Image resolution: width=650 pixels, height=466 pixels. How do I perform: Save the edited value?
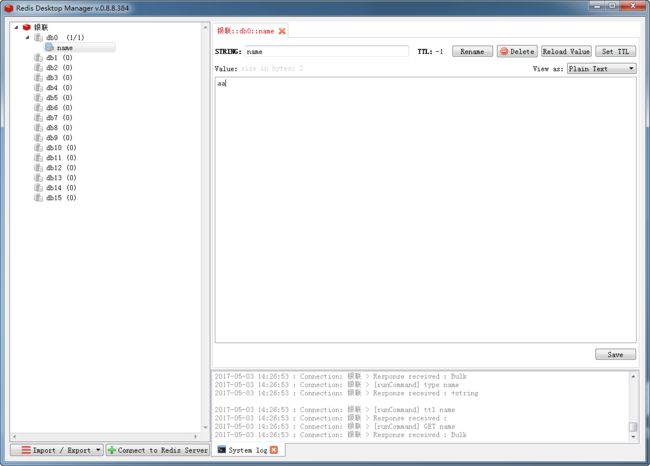[x=615, y=354]
